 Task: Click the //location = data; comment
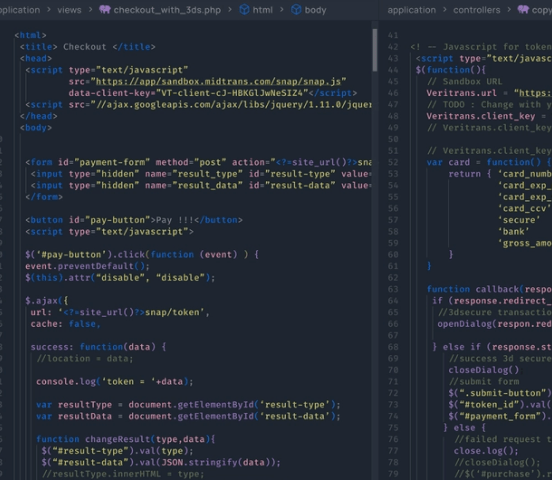[x=84, y=359]
